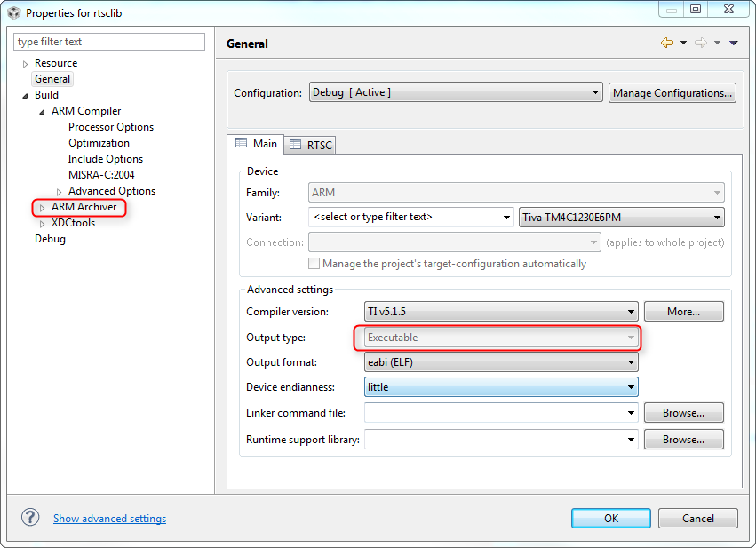Click the help question mark icon
The height and width of the screenshot is (548, 756).
[x=30, y=518]
